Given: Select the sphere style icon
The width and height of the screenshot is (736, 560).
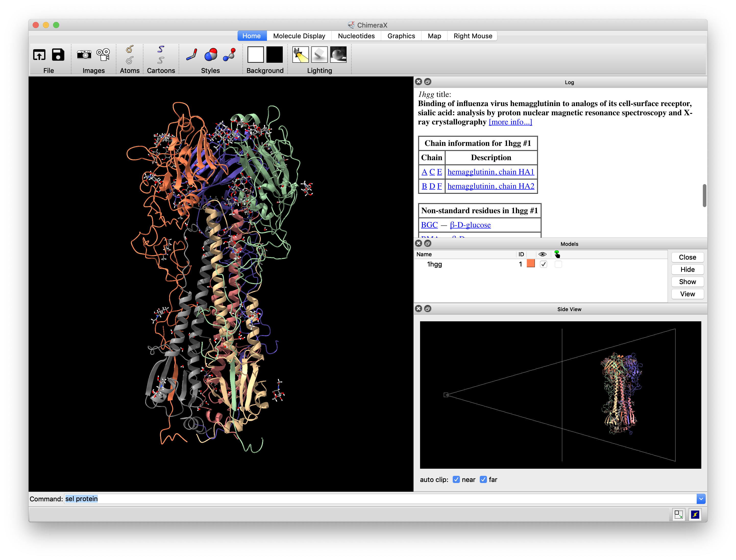Looking at the screenshot, I should 211,55.
